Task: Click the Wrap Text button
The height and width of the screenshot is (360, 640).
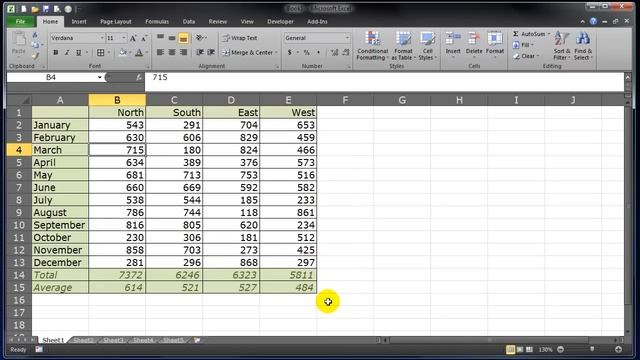Action: click(x=240, y=38)
